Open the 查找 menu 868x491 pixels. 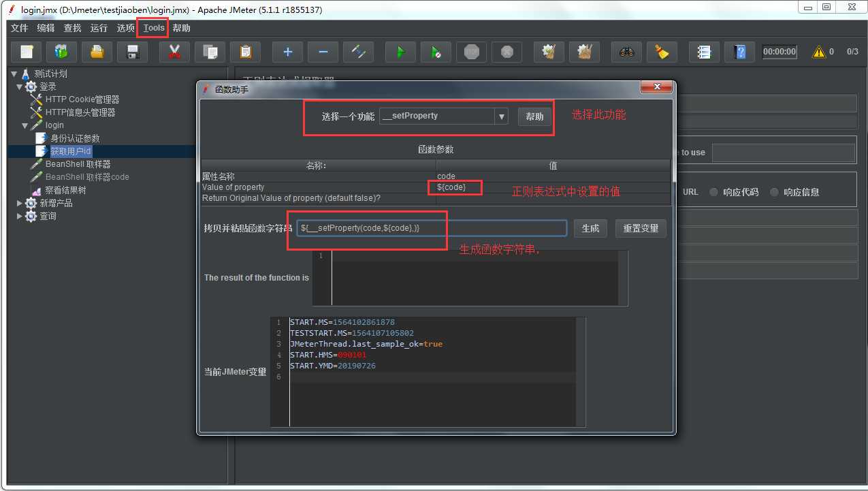(x=72, y=28)
